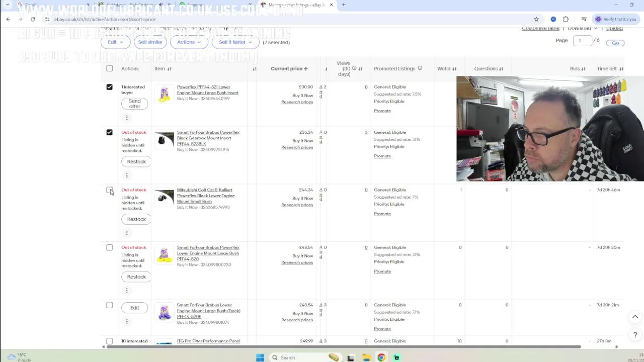Click the Go page button

tap(615, 43)
